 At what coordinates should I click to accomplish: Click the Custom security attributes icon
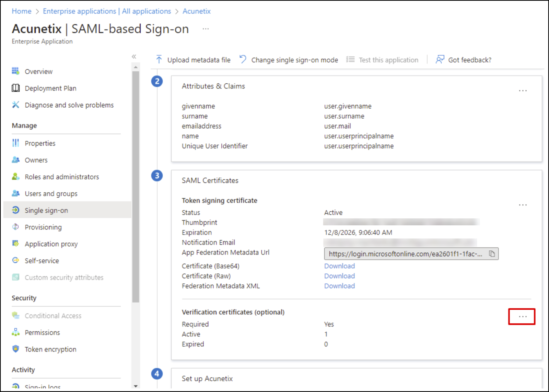15,277
